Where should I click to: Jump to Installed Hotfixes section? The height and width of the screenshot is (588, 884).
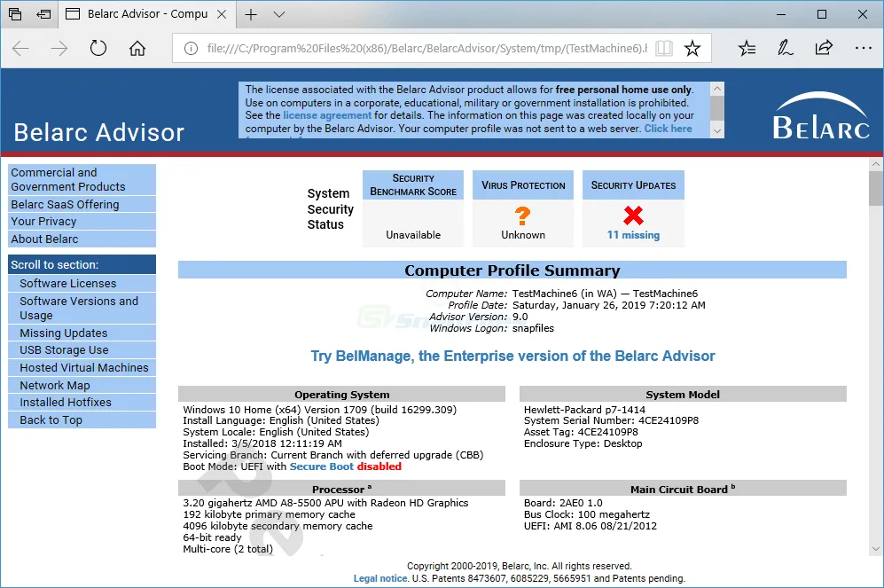tap(82, 403)
